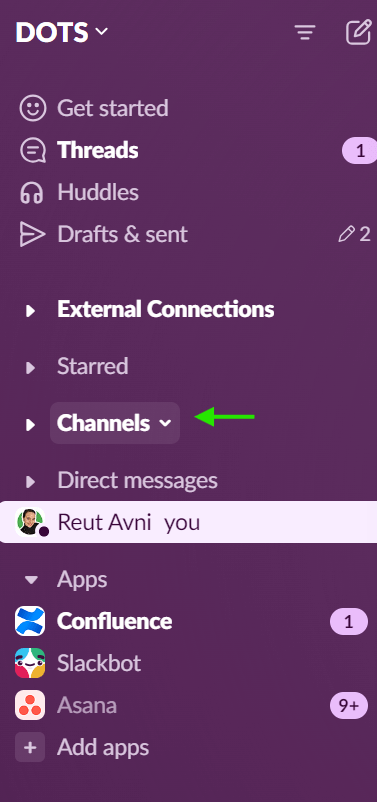
Task: Open the Asana app icon
Action: (x=30, y=705)
